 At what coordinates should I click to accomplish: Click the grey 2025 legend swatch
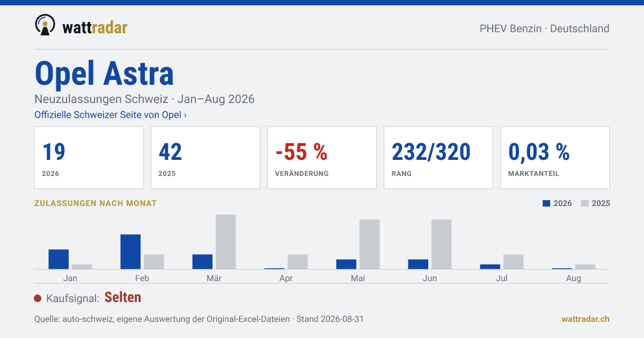pos(585,203)
